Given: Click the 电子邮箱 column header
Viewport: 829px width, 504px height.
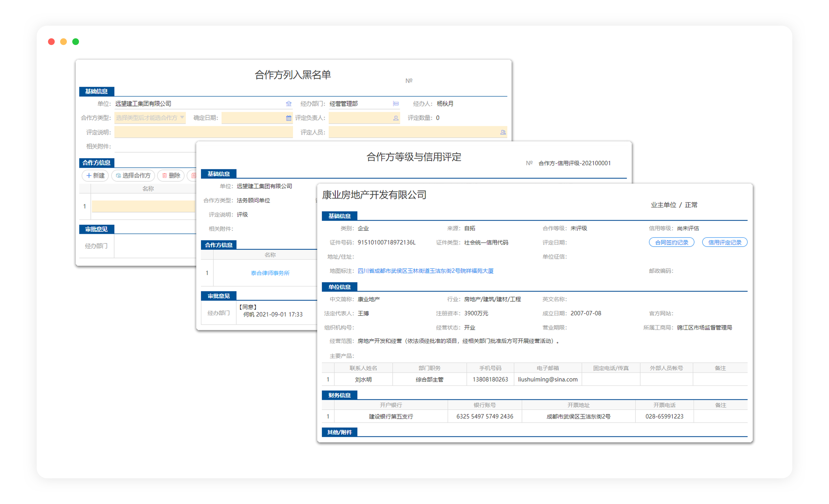Looking at the screenshot, I should 548,368.
